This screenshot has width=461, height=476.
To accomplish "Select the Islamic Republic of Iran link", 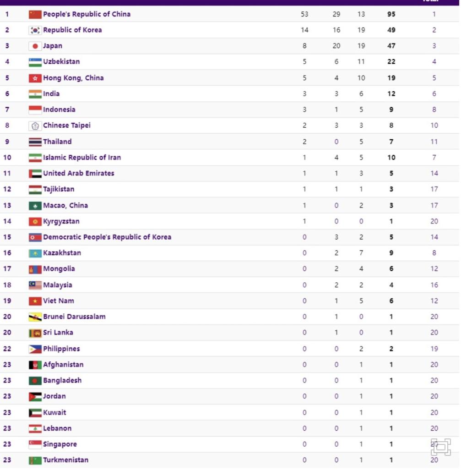I will (x=82, y=158).
